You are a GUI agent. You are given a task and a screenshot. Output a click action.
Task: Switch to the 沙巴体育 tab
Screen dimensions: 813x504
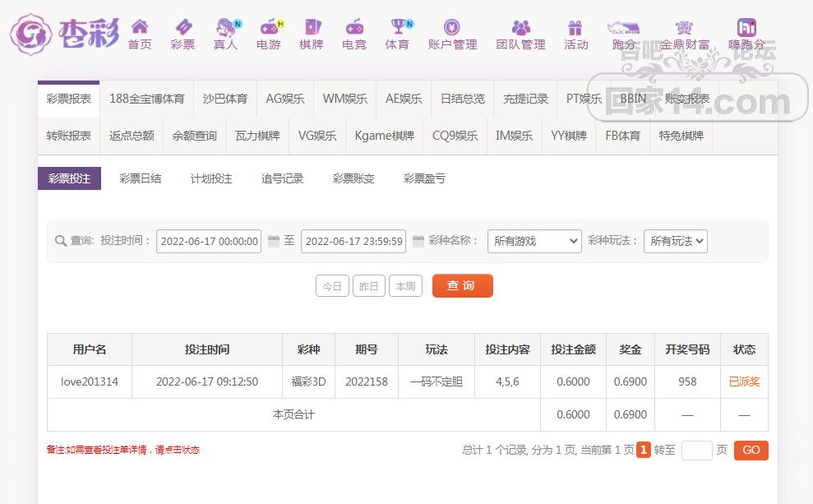tap(225, 99)
